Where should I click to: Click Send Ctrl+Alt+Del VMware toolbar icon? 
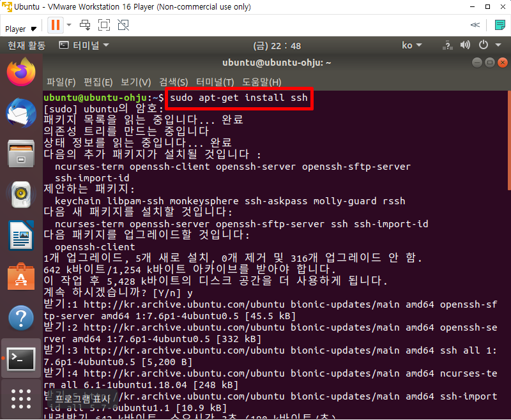coord(85,25)
